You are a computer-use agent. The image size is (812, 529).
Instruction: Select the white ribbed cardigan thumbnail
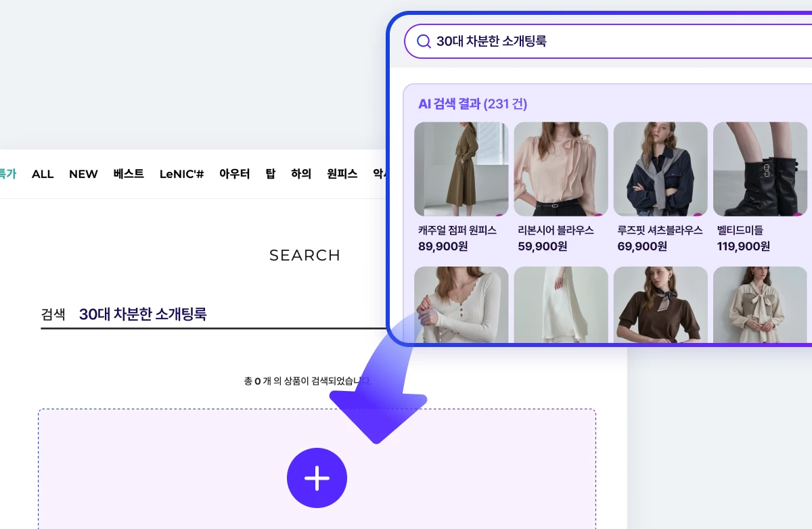pyautogui.click(x=461, y=304)
